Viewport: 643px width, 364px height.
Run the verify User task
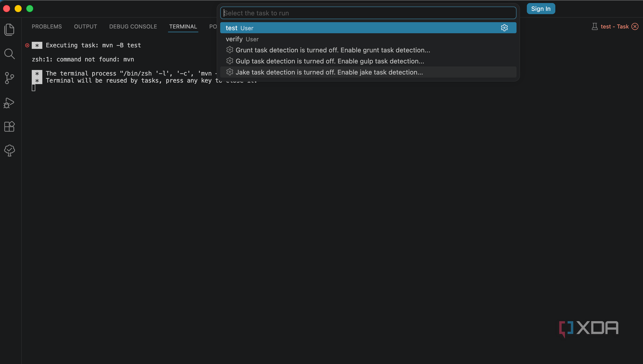coord(368,39)
